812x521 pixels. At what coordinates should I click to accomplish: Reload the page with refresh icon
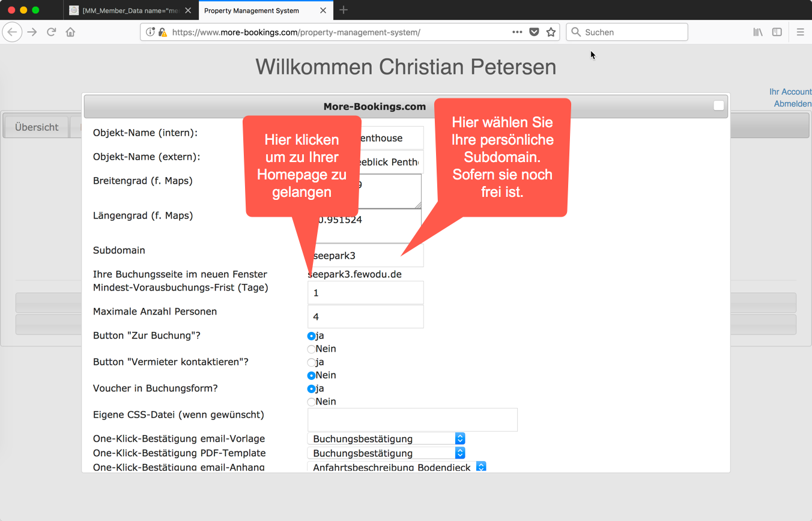point(52,32)
